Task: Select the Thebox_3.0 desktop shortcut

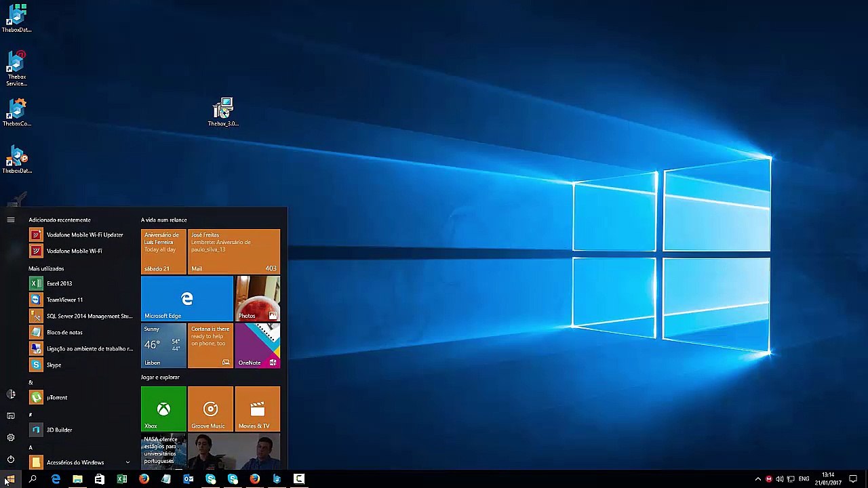Action: point(223,112)
